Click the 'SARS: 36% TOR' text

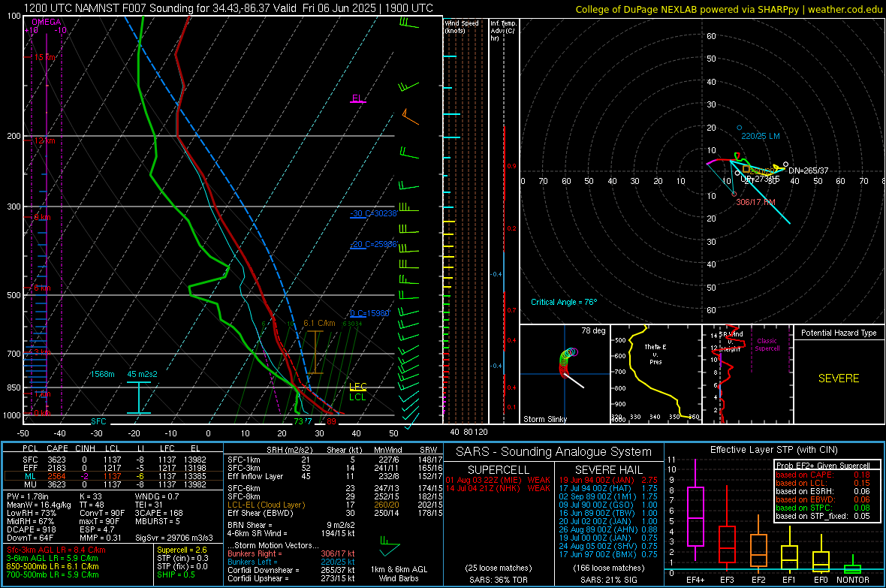pyautogui.click(x=498, y=580)
